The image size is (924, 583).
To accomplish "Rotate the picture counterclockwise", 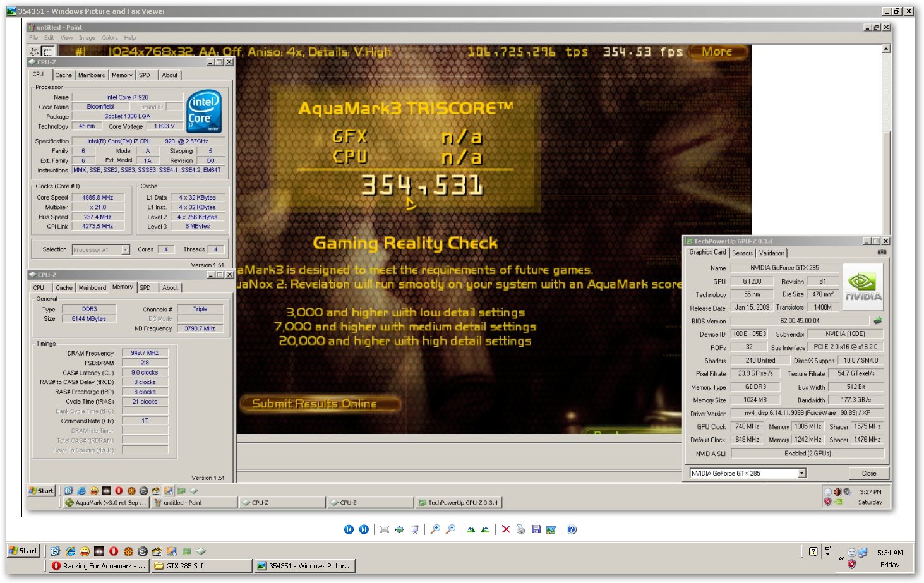I will pos(485,529).
